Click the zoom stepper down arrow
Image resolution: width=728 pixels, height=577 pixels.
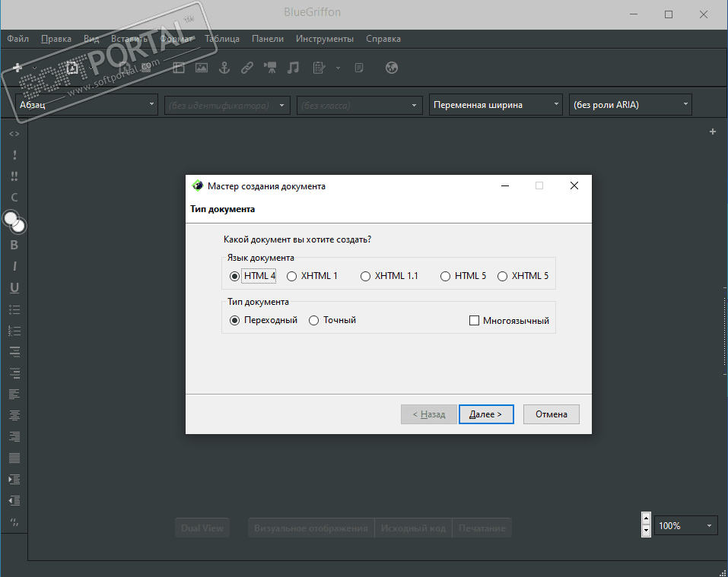(646, 530)
